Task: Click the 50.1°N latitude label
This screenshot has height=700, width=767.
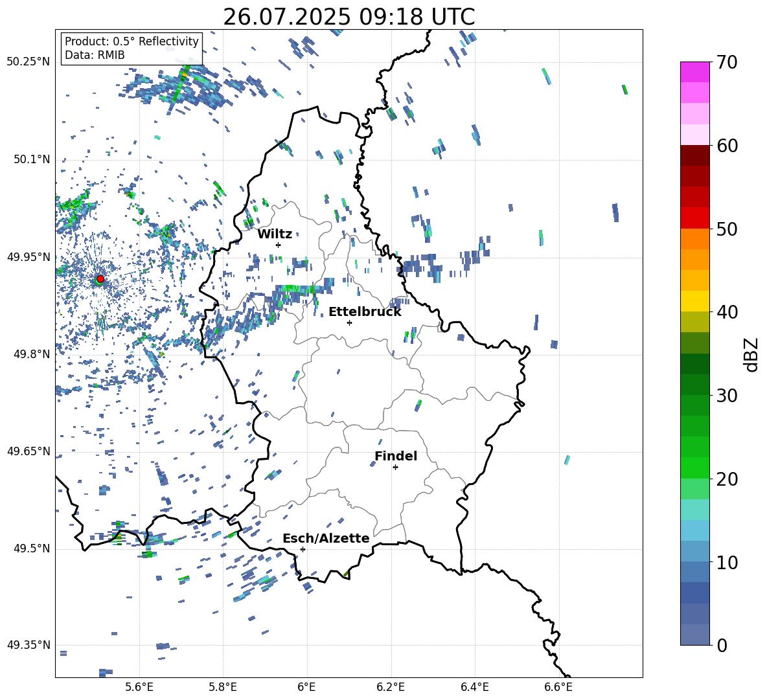Action: click(32, 159)
